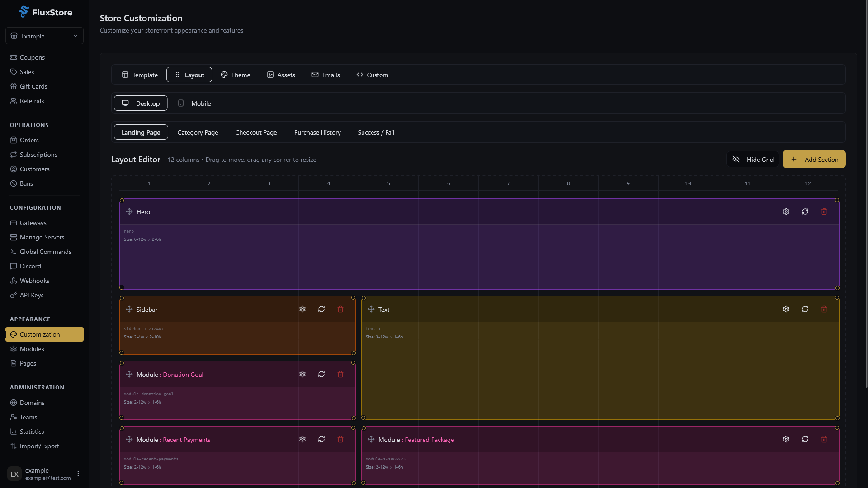Screen dimensions: 868x488
Task: Switch to Mobile preview mode
Action: 194,103
